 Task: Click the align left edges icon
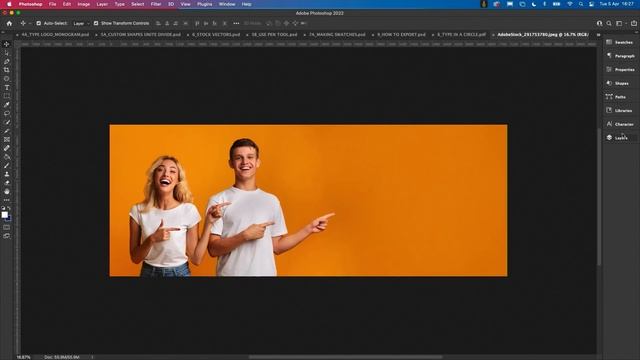coord(158,23)
